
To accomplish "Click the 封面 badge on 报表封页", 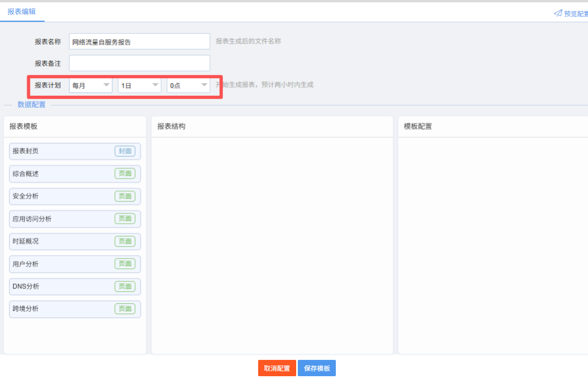I will click(125, 151).
